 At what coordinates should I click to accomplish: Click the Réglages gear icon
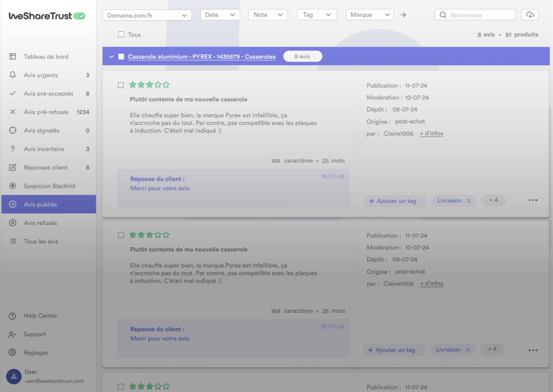click(12, 353)
